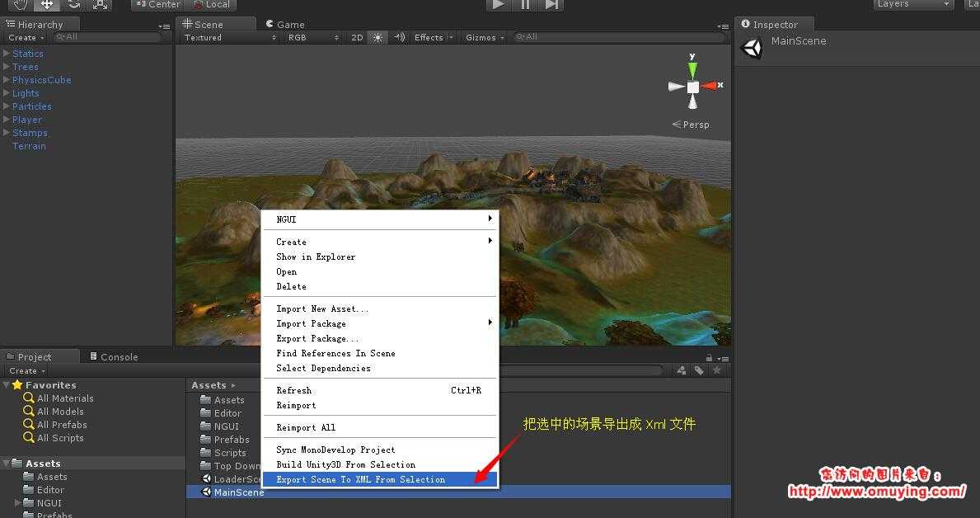
Task: Open Hierarchy Create dropdown
Action: tap(26, 38)
